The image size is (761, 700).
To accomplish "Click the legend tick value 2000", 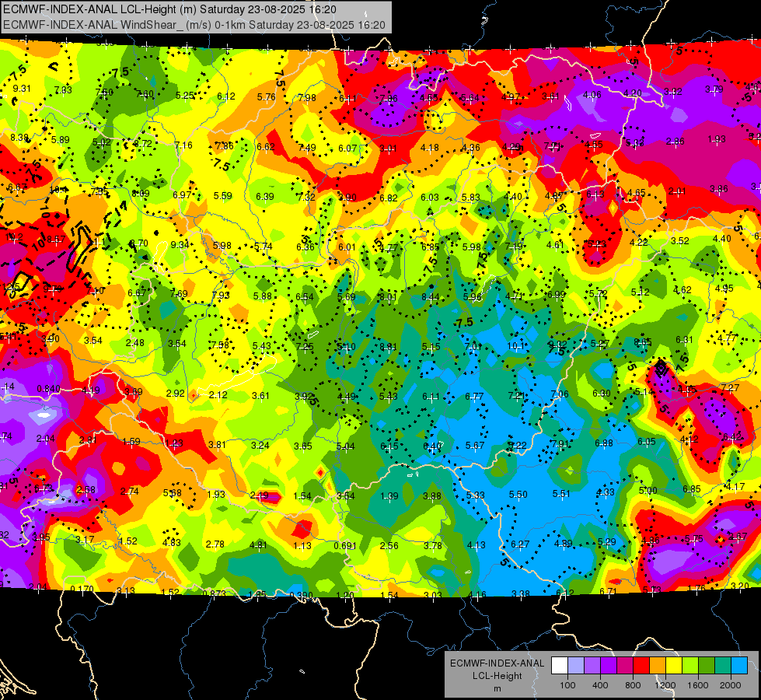I will point(731,685).
